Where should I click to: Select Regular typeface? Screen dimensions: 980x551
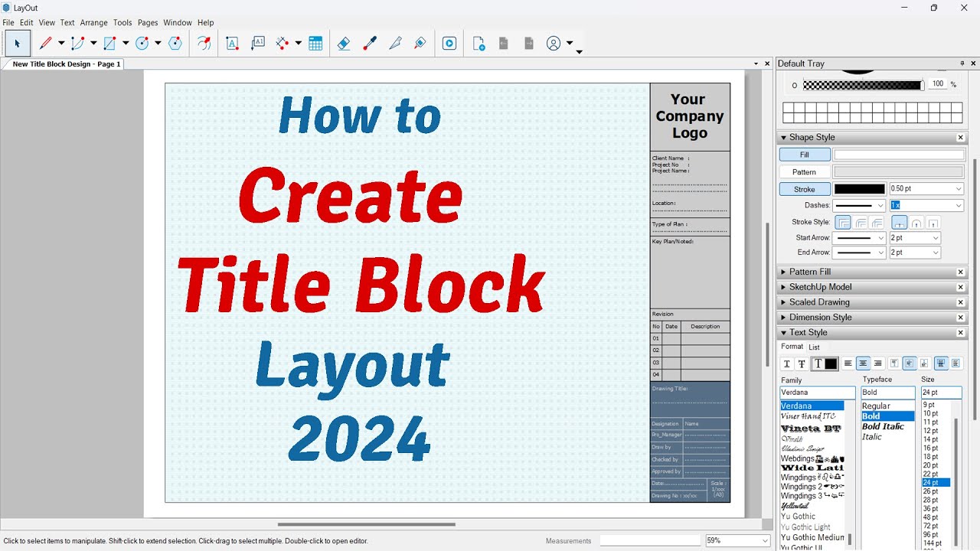[x=877, y=406]
